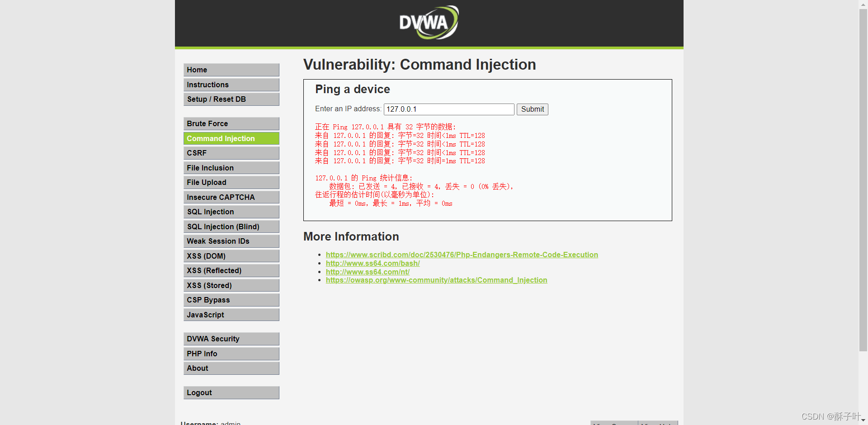This screenshot has height=425, width=868.
Task: View the PHP Info page
Action: pyautogui.click(x=231, y=354)
